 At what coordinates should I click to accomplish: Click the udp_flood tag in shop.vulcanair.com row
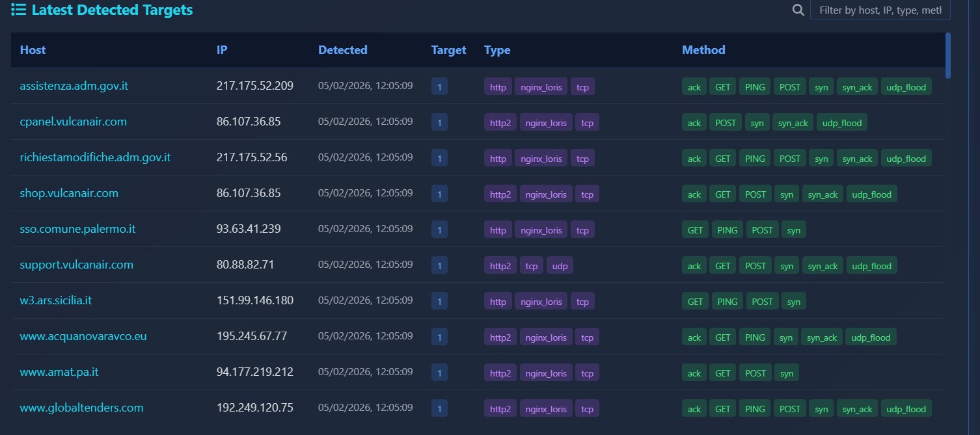pos(871,194)
